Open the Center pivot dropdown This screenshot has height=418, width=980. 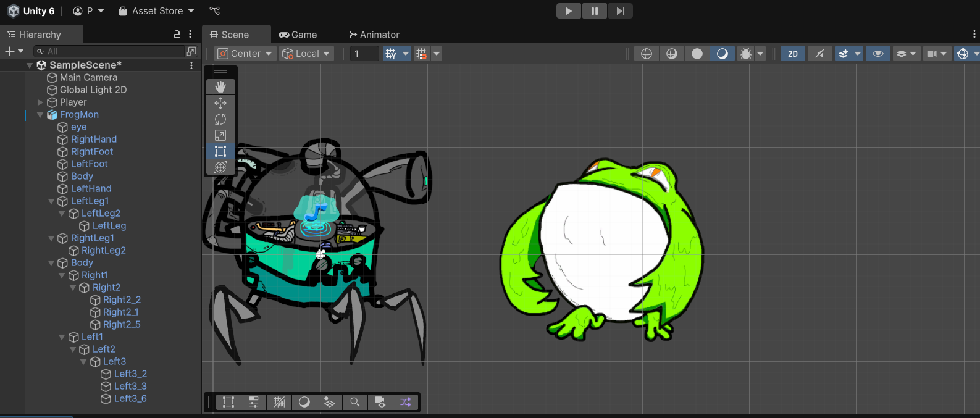[x=245, y=54]
